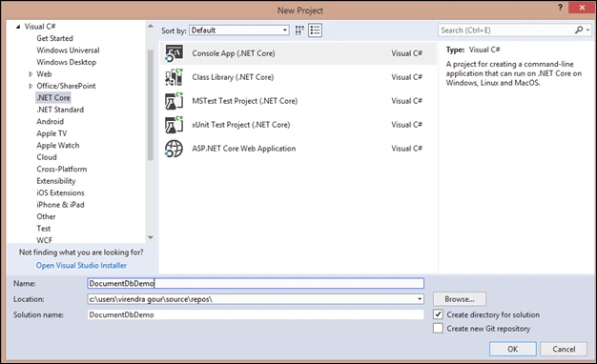Select iPhone & iPad category
This screenshot has height=364, width=597.
(x=60, y=205)
